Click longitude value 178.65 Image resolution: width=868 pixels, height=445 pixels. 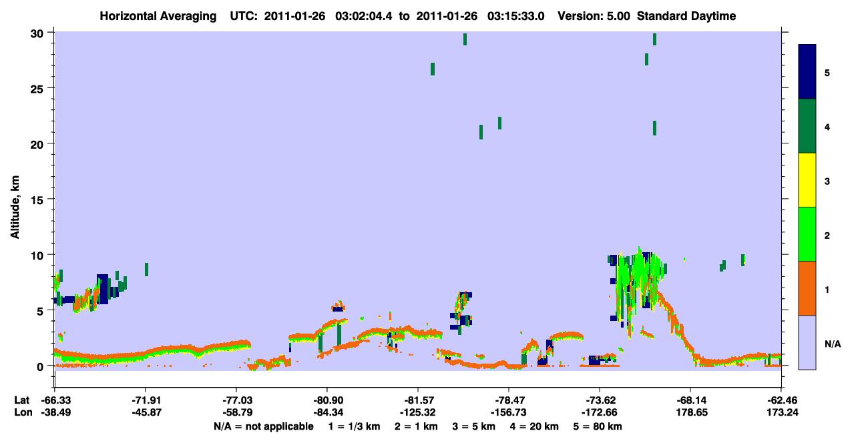[x=690, y=412]
